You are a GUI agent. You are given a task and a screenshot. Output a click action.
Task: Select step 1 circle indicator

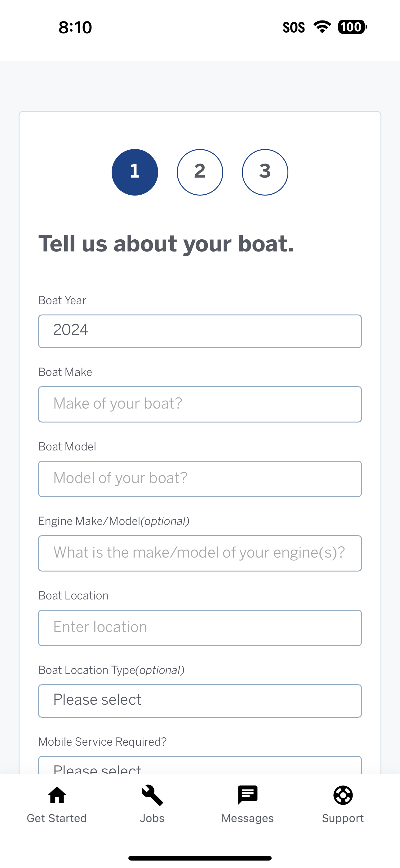(x=135, y=172)
